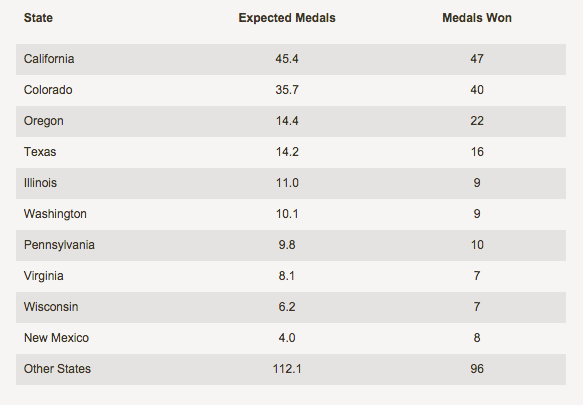Click the State column header

tap(38, 18)
